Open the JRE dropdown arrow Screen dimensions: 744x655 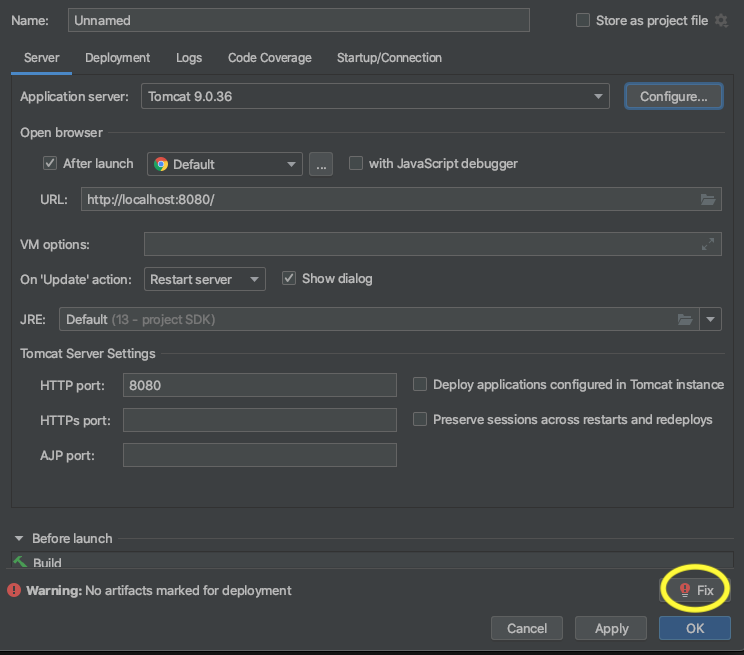pos(710,319)
